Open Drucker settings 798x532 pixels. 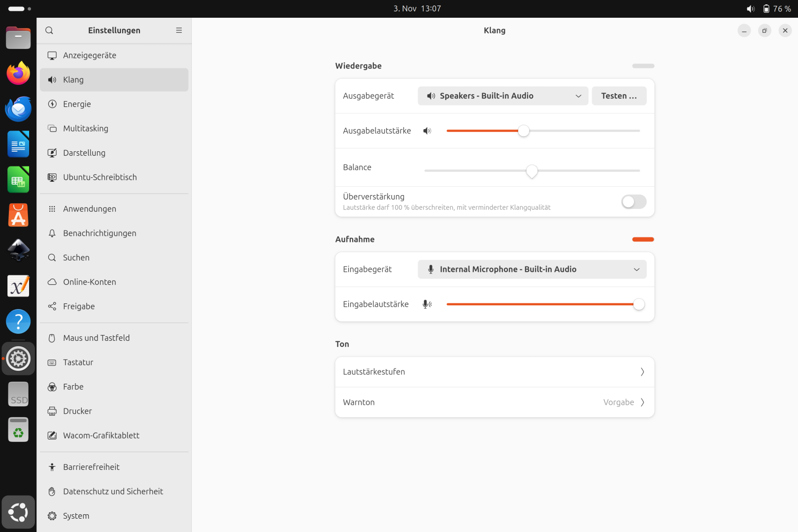click(114, 411)
